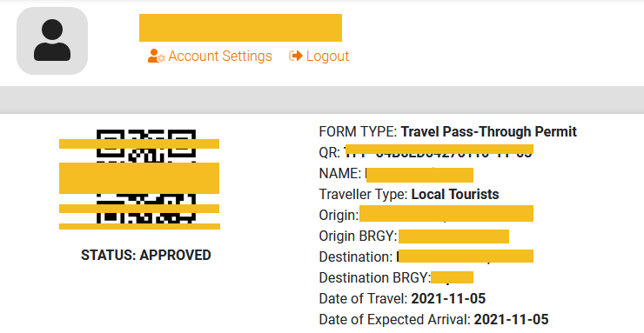Click the Logout arrow icon
Viewport: 644px width, 333px height.
tap(296, 56)
